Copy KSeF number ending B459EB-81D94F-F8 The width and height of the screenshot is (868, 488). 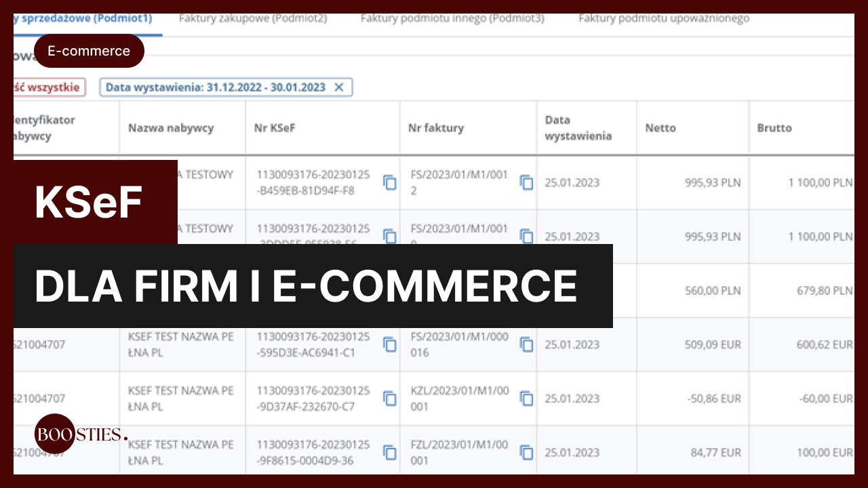coord(390,182)
